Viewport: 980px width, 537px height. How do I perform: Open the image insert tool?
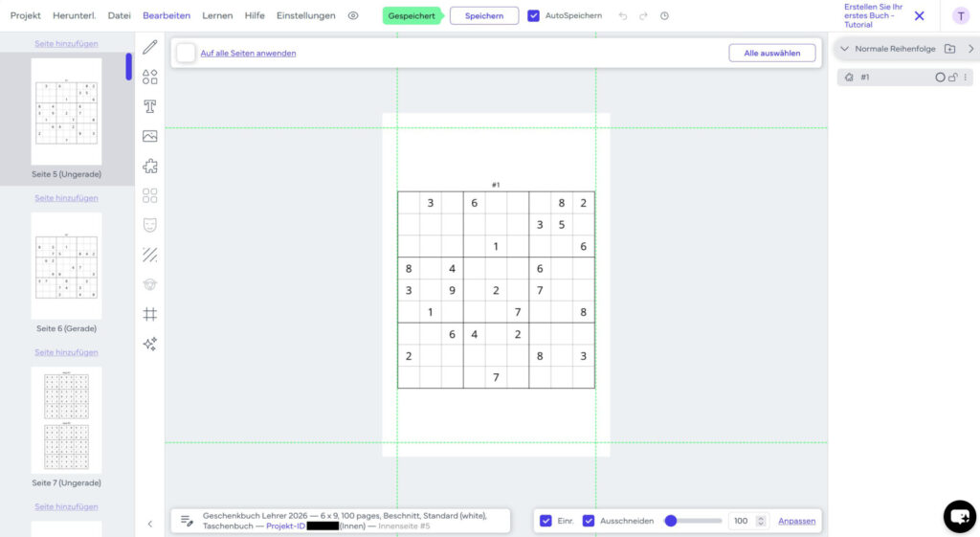click(150, 136)
